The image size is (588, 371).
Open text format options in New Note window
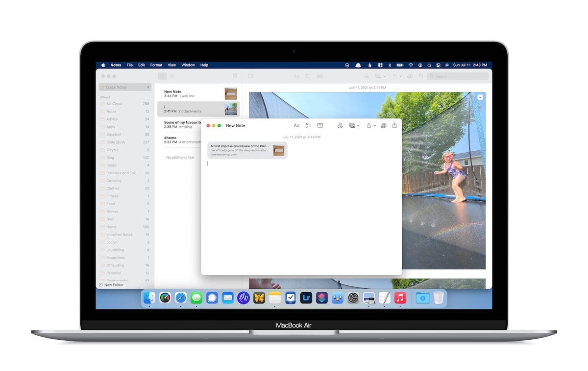click(296, 126)
